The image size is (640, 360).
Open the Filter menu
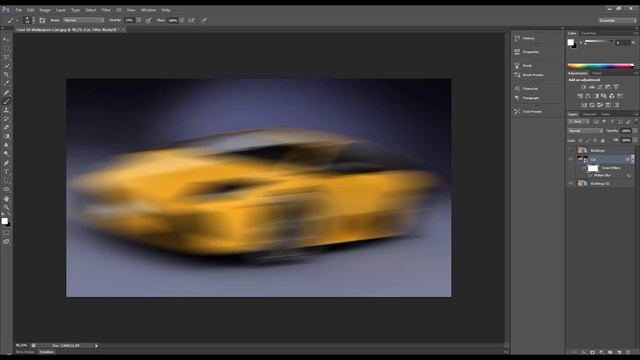[106, 10]
